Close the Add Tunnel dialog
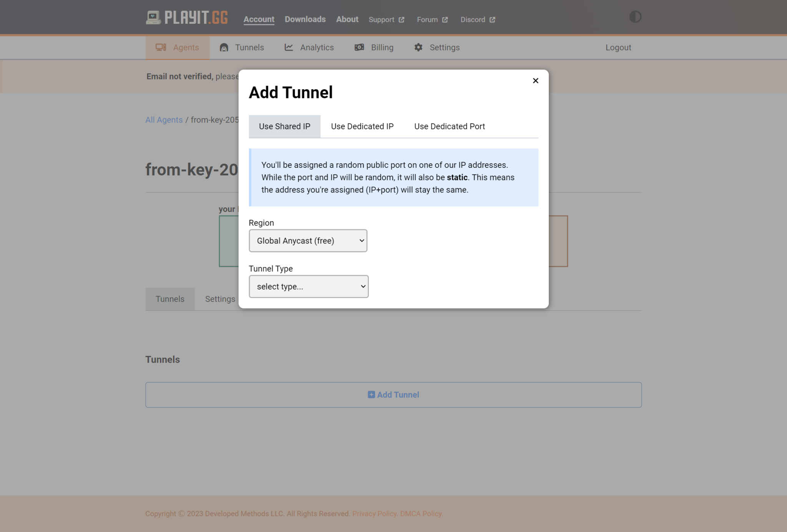Image resolution: width=787 pixels, height=532 pixels. (x=535, y=81)
